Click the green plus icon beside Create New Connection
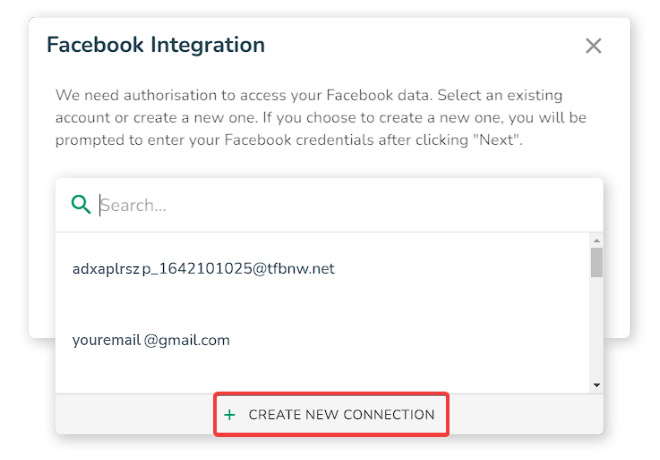Image resolution: width=660 pixels, height=460 pixels. pos(229,415)
